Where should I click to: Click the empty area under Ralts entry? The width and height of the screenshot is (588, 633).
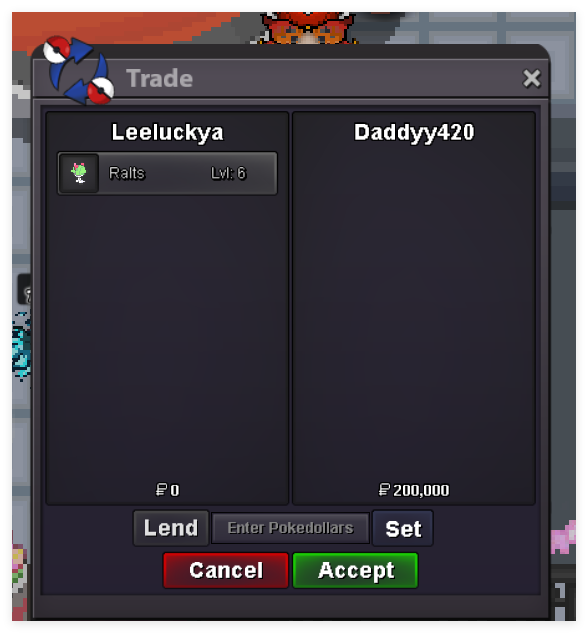tap(167, 335)
